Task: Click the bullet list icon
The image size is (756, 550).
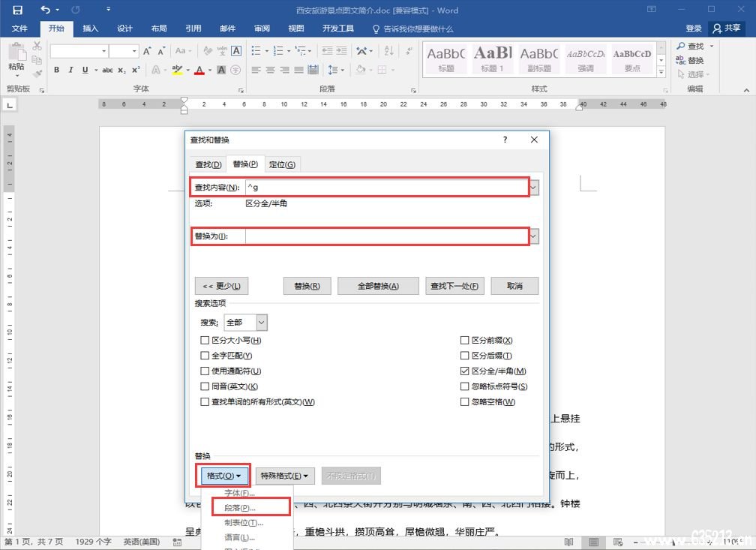Action: point(256,51)
